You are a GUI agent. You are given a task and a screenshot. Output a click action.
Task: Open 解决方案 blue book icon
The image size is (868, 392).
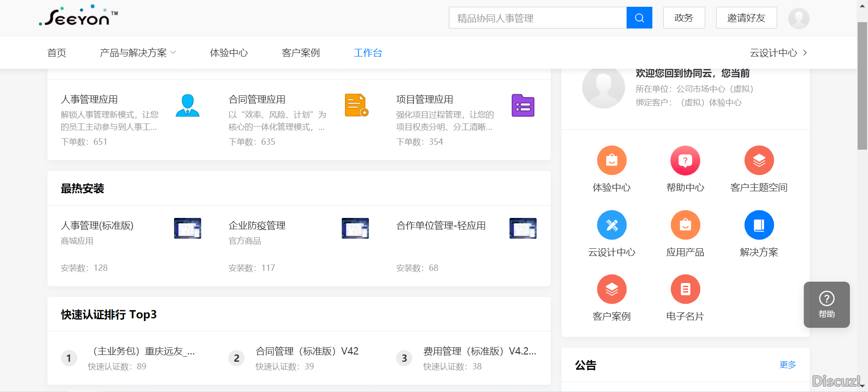pos(759,225)
